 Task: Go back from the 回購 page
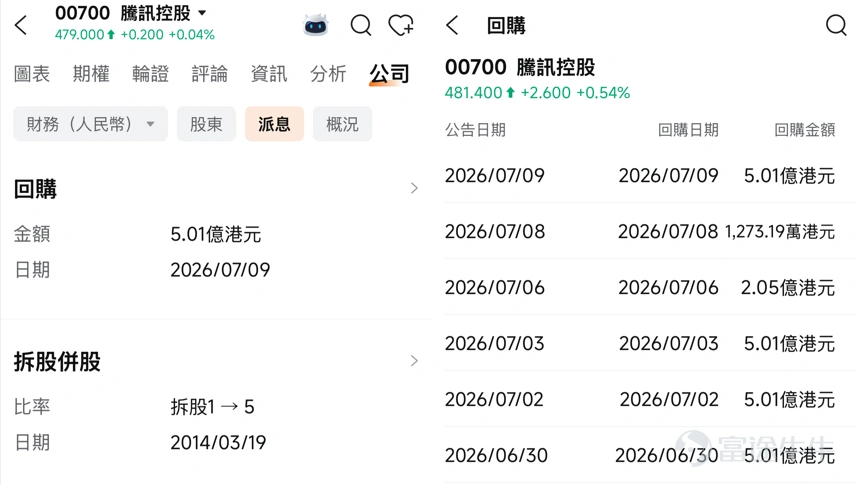pyautogui.click(x=452, y=25)
